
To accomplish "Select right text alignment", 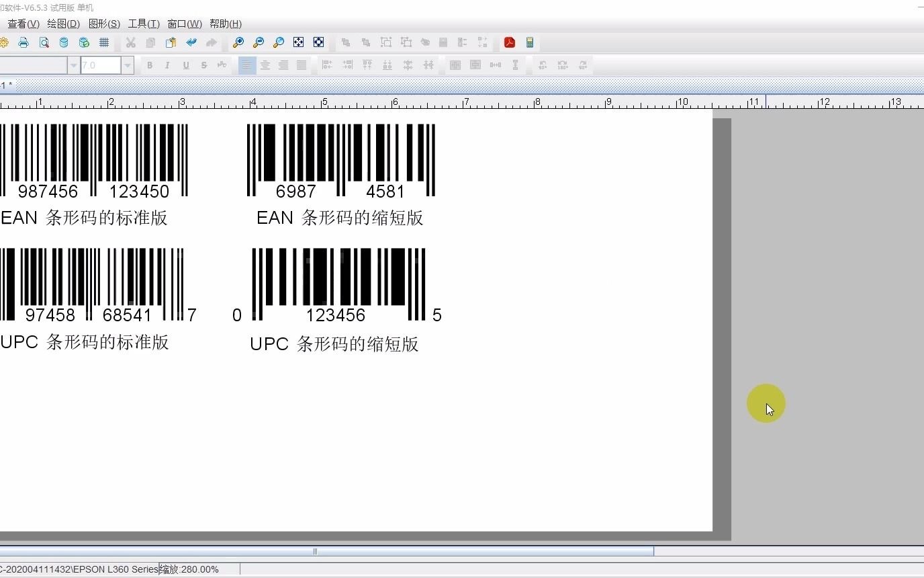I will [x=283, y=65].
